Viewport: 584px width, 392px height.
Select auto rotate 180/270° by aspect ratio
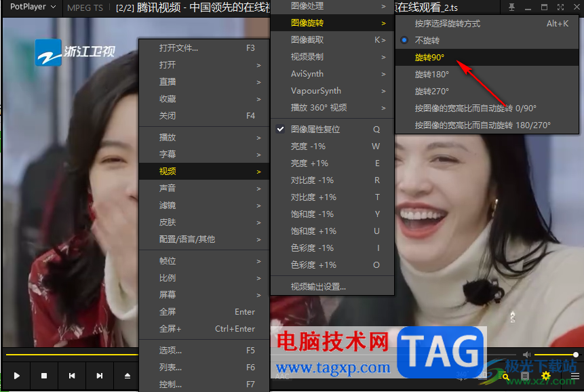point(487,125)
